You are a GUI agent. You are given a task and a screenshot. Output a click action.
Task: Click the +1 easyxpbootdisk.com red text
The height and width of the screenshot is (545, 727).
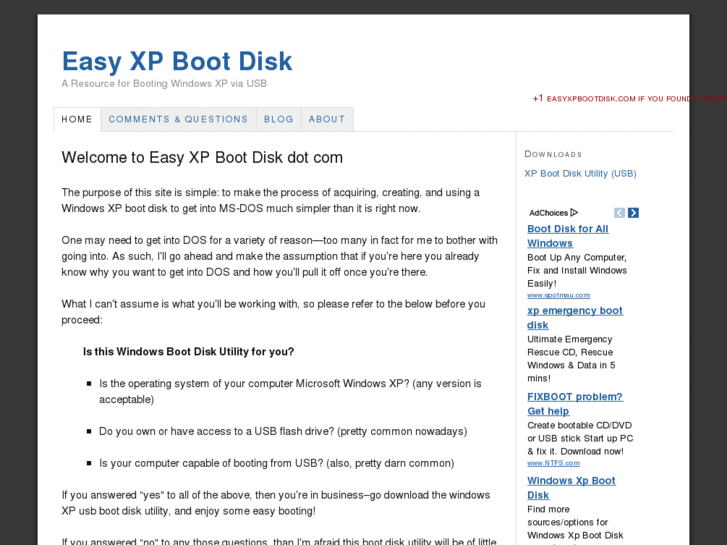pyautogui.click(x=630, y=98)
